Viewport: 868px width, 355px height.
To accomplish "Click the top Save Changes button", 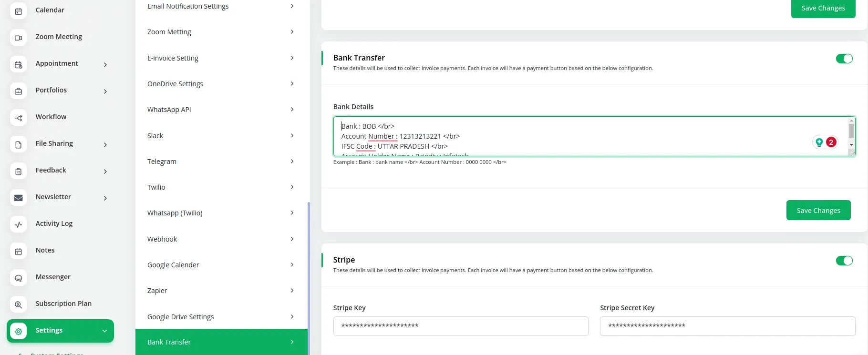I will 823,8.
